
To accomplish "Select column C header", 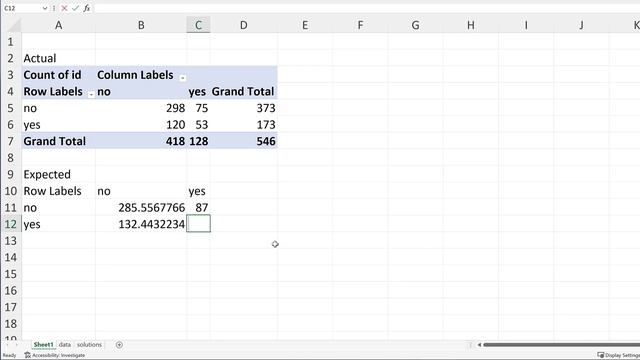I will pyautogui.click(x=198, y=25).
